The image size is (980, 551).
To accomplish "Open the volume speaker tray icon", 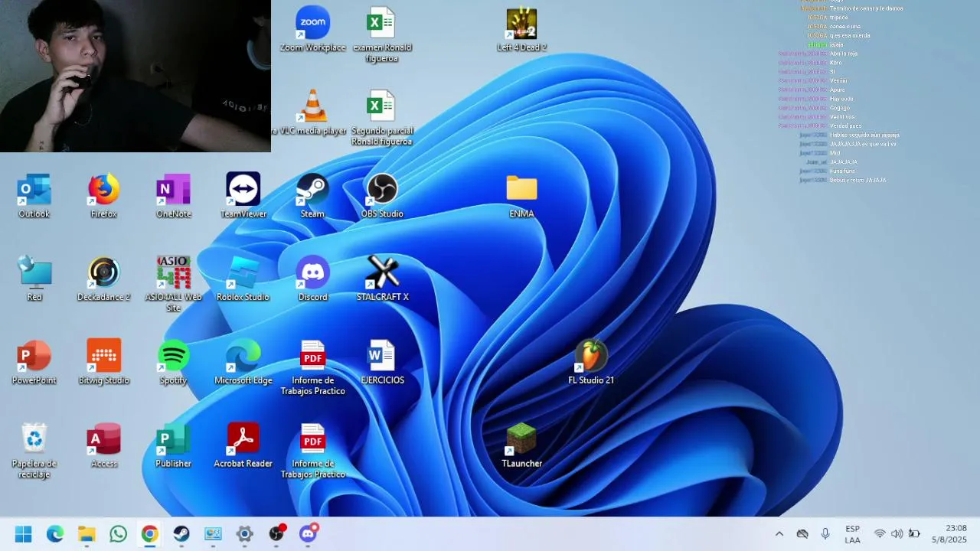I will pyautogui.click(x=897, y=534).
